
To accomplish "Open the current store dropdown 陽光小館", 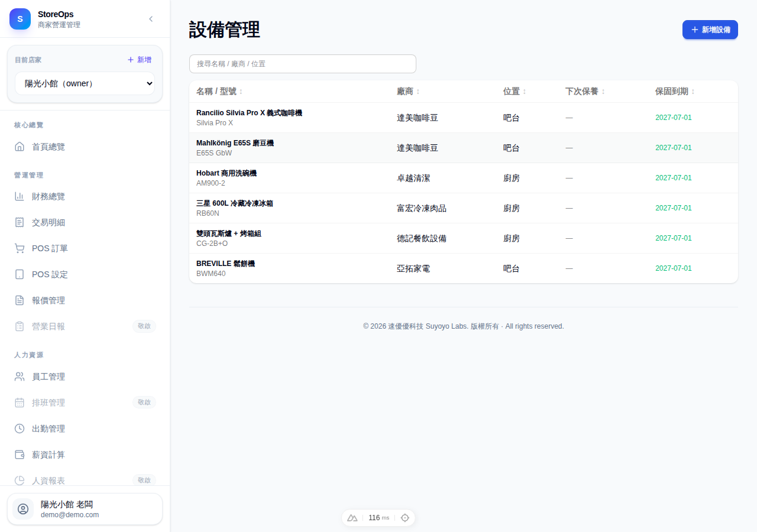I will tap(85, 83).
